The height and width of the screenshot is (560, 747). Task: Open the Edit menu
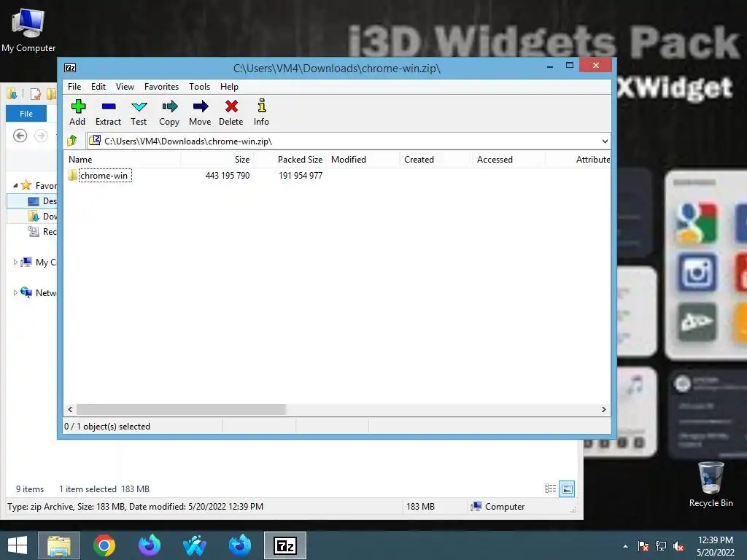pyautogui.click(x=98, y=87)
